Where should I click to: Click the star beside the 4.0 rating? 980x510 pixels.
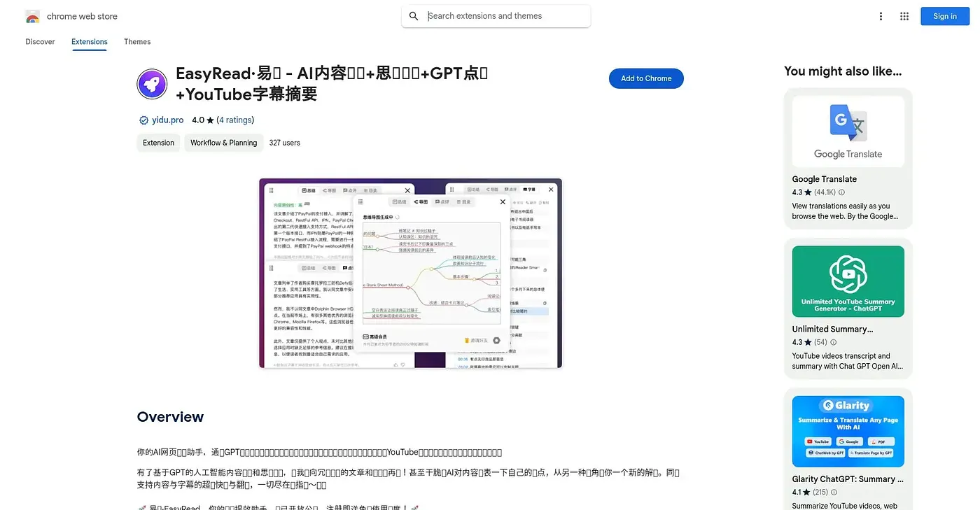(210, 120)
